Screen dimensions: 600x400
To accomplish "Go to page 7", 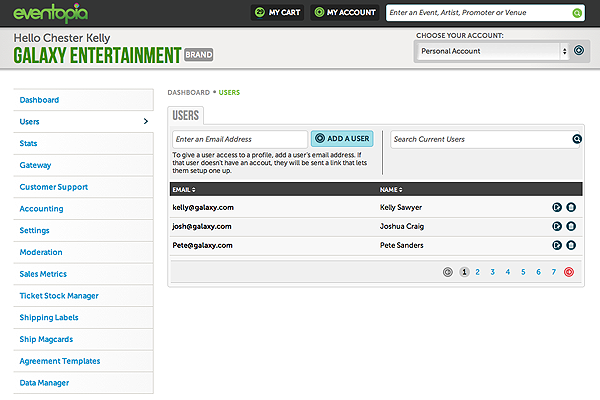I will pyautogui.click(x=554, y=272).
